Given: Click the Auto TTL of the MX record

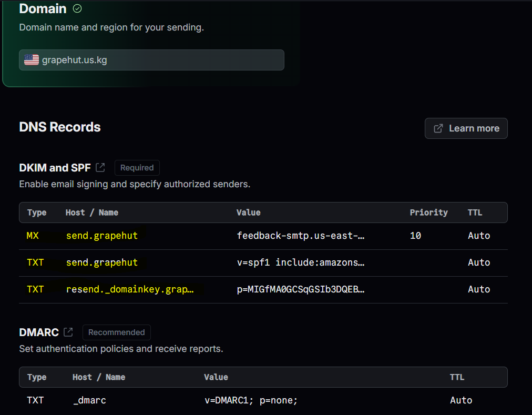Looking at the screenshot, I should [x=479, y=236].
